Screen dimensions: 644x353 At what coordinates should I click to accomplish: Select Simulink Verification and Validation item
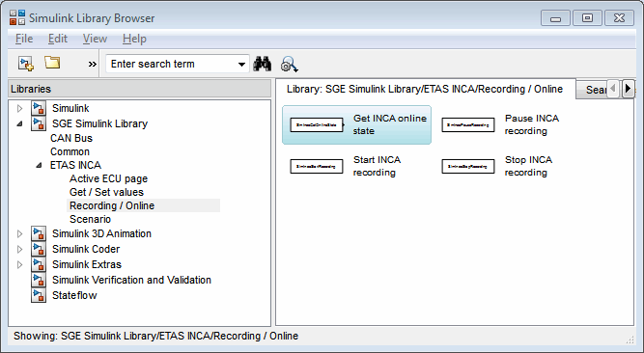point(131,280)
